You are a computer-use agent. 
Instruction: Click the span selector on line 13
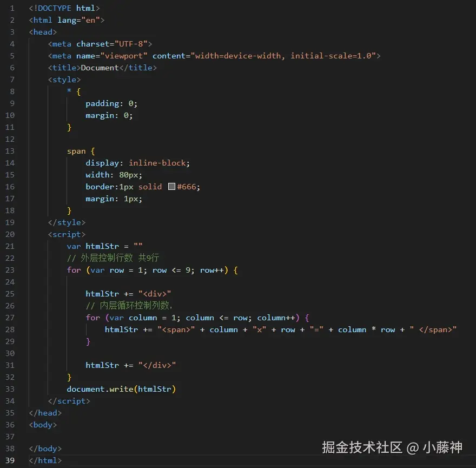click(x=76, y=151)
